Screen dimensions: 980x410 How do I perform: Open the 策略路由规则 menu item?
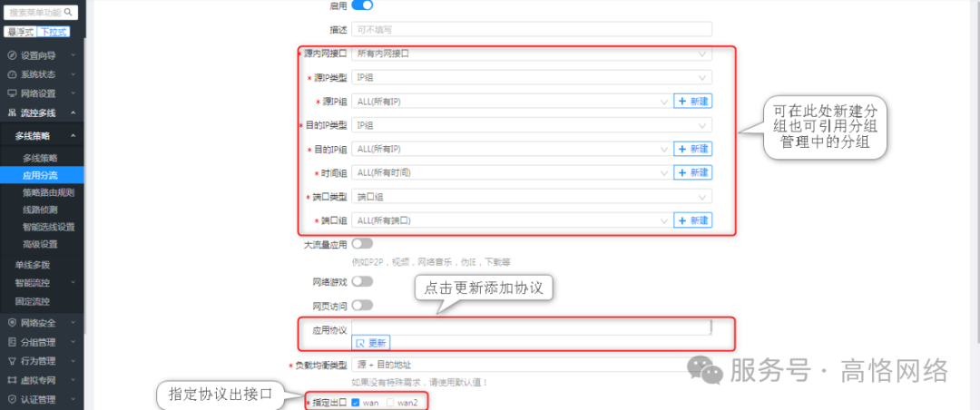(49, 192)
